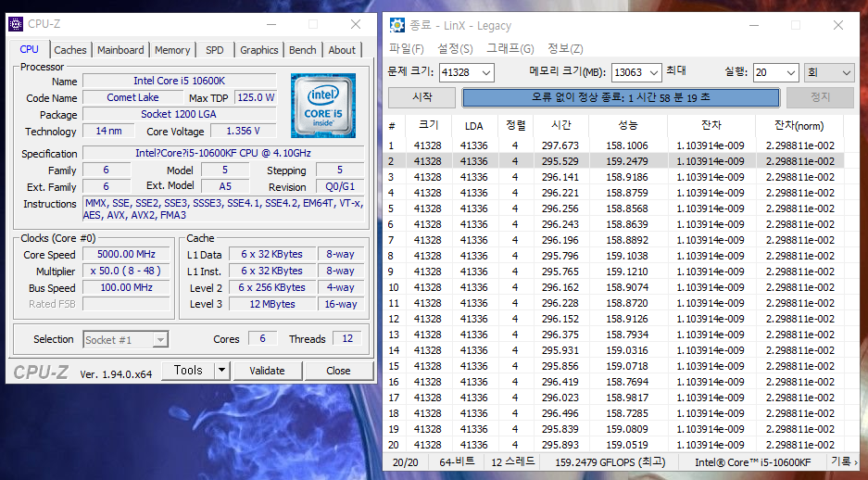Close the LinX window
Screen dimensions: 868x480
point(838,25)
